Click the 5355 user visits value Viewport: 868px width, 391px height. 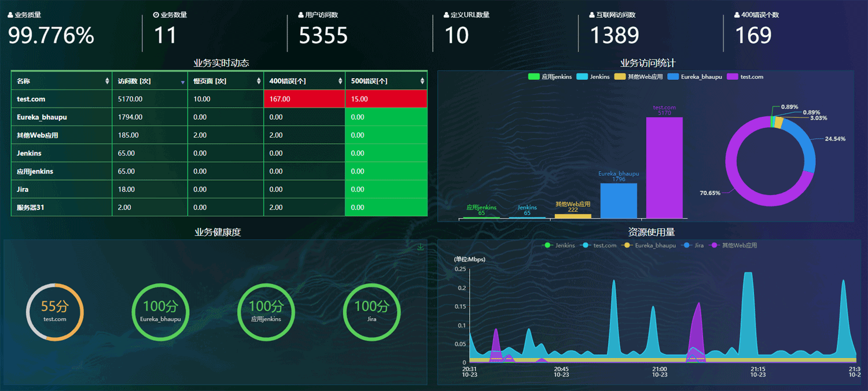click(x=323, y=36)
